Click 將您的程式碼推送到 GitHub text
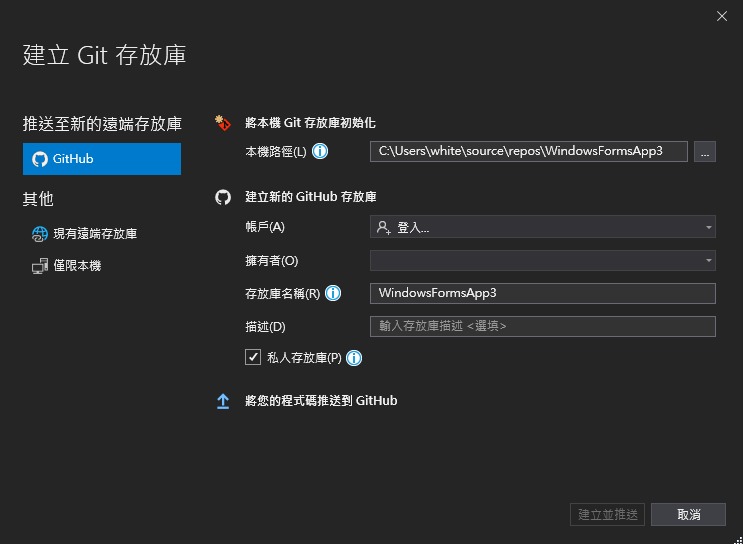743x544 pixels. pyautogui.click(x=321, y=401)
